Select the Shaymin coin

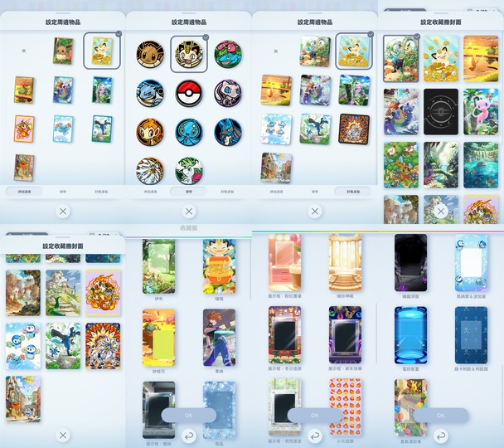click(189, 171)
